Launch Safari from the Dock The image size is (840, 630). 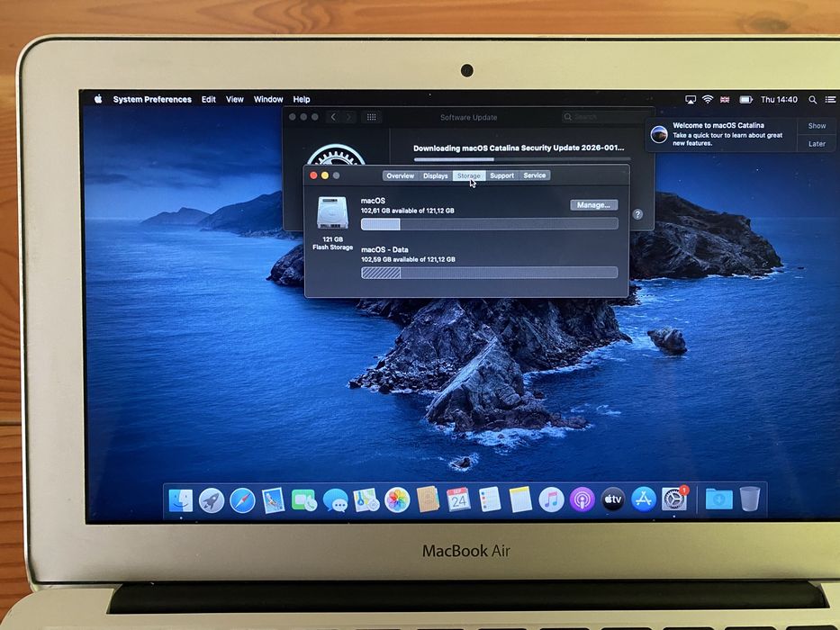242,501
